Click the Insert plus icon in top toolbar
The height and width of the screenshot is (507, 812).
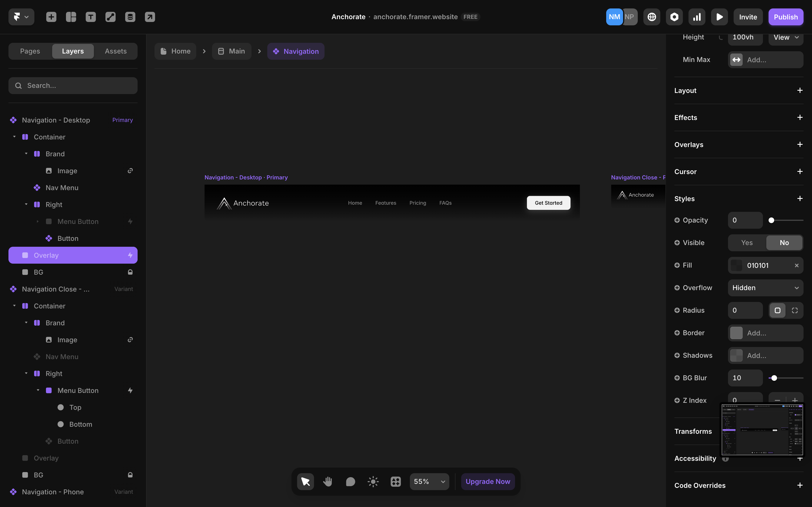click(x=51, y=17)
